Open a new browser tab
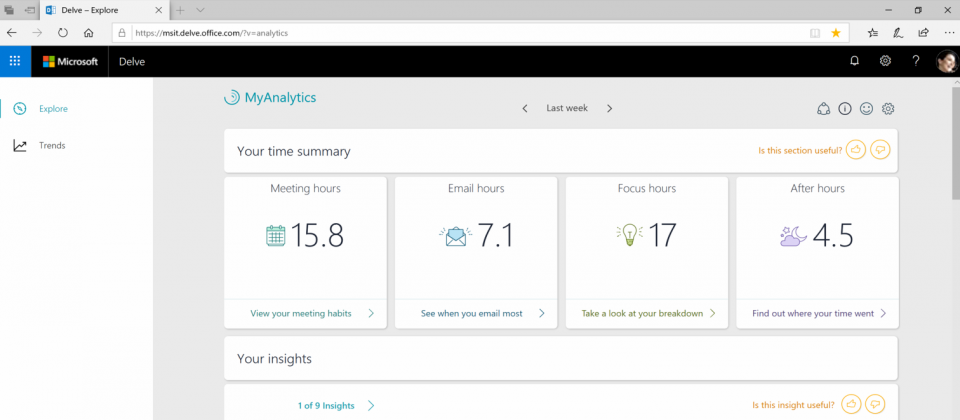This screenshot has height=420, width=960. pos(180,10)
